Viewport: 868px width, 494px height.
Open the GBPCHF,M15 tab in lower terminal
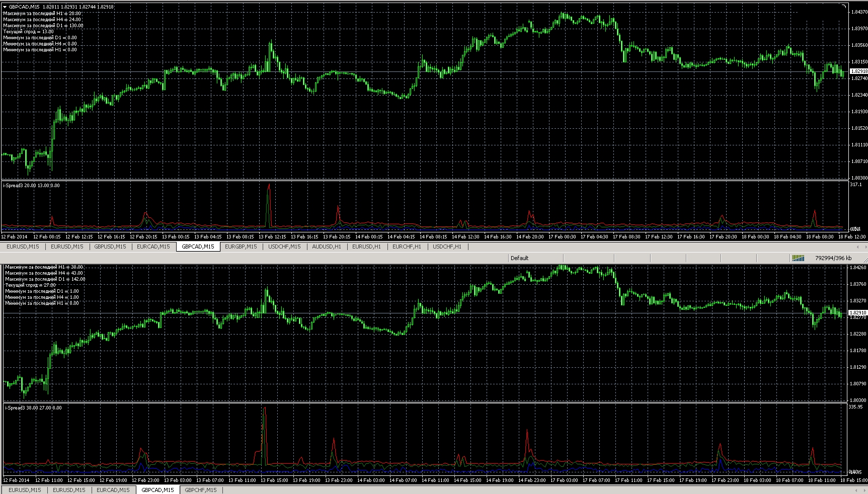(201, 490)
